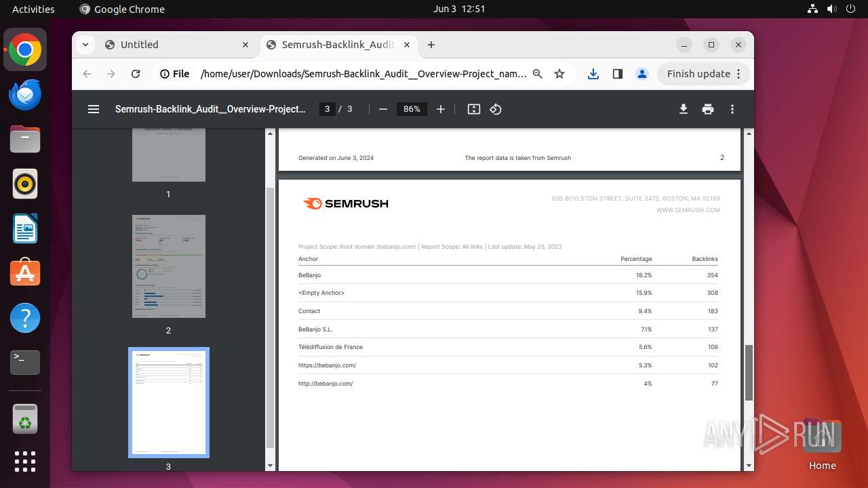Click https://bebanjo.com/ anchor row
Viewport: 868px width, 488px height.
[x=508, y=365]
